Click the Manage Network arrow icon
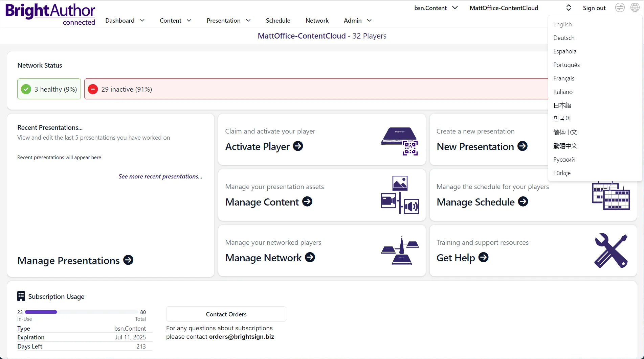This screenshot has width=644, height=359. 310,257
